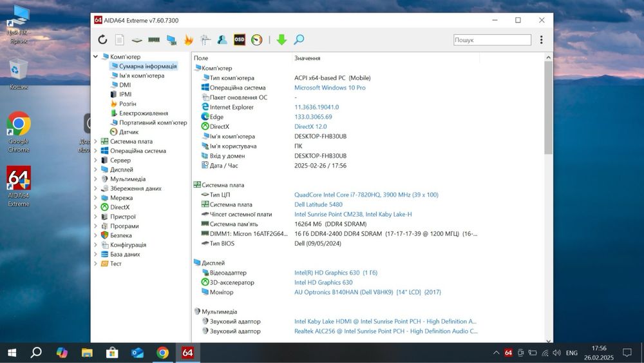Open the Report page icon
This screenshot has height=363, width=644.
pyautogui.click(x=120, y=39)
